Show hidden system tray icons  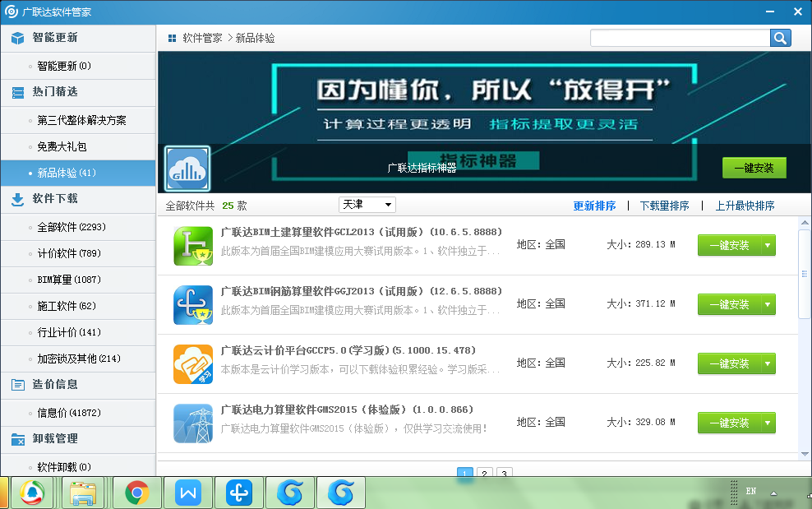click(x=773, y=493)
